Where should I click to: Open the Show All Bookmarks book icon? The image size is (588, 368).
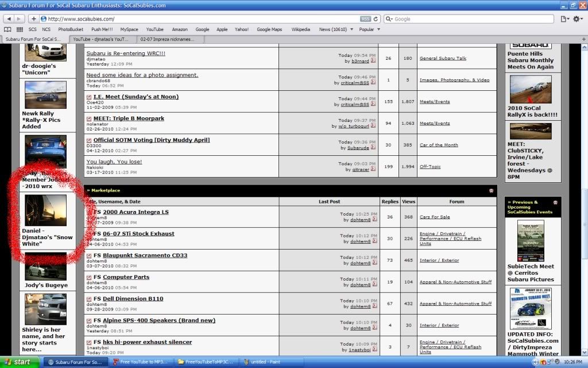tap(7, 29)
